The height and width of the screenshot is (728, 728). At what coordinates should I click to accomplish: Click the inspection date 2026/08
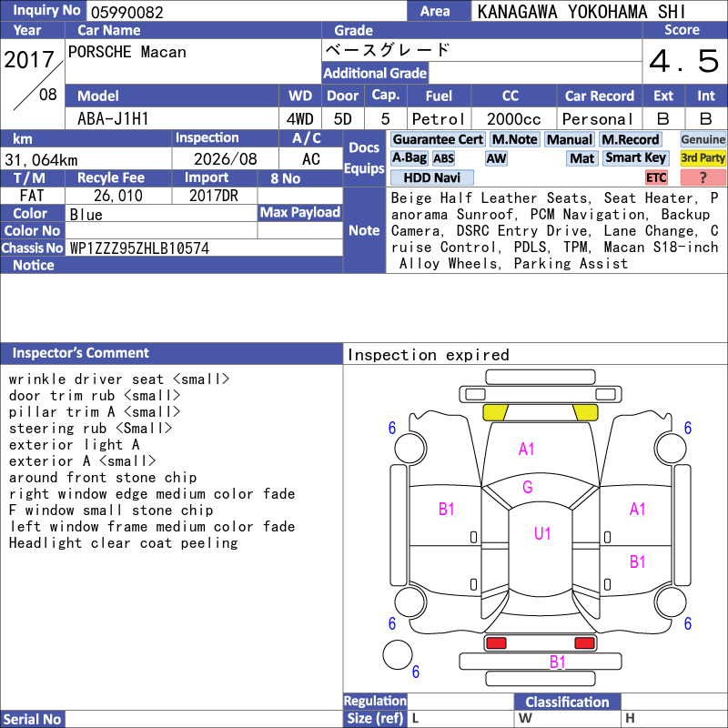225,159
